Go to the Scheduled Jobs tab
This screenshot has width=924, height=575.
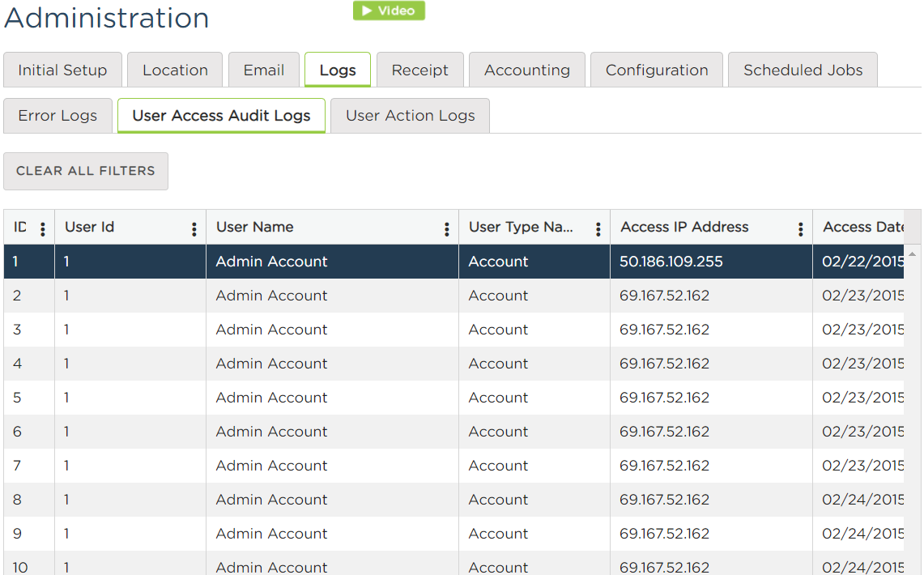[x=803, y=70]
